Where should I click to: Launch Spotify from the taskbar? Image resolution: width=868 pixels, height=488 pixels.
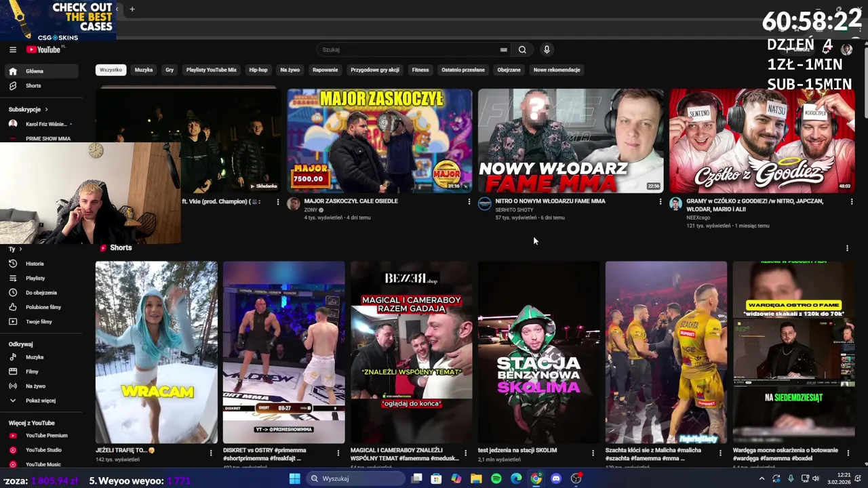496,479
